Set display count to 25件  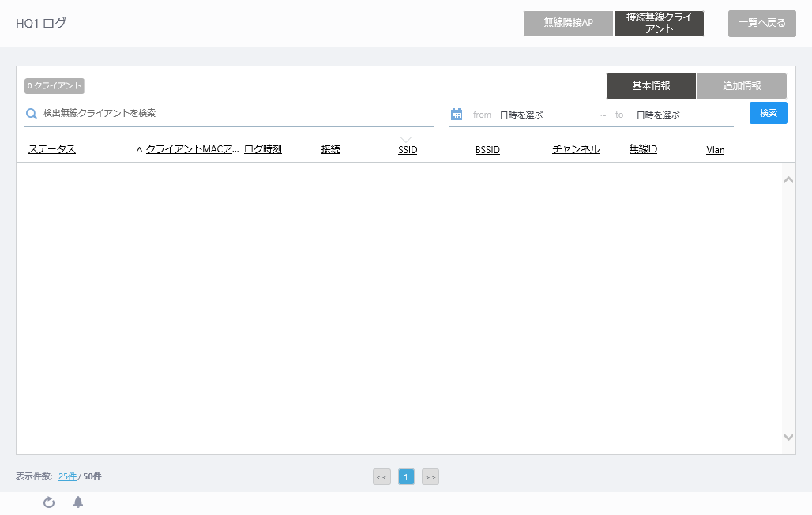click(67, 476)
